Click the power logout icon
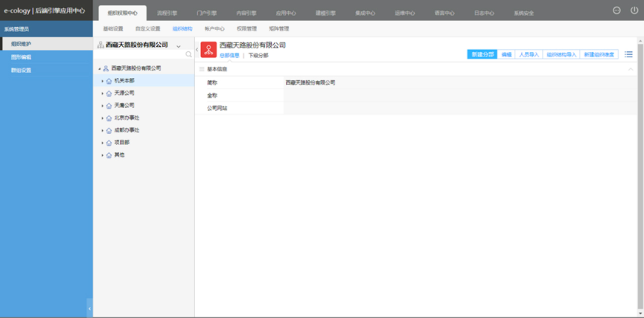The image size is (644, 318). 634,10
